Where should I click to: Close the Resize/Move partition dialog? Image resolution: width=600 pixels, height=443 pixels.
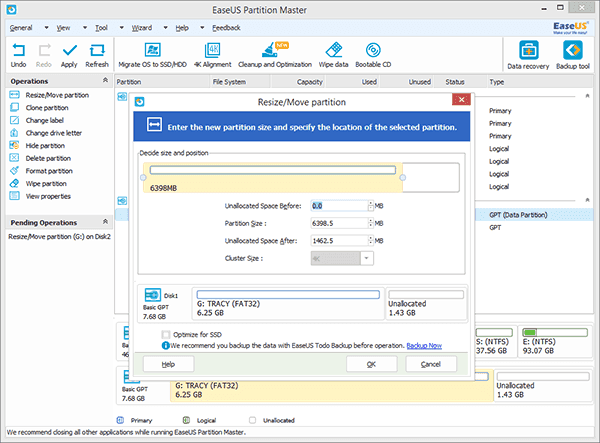coord(461,99)
